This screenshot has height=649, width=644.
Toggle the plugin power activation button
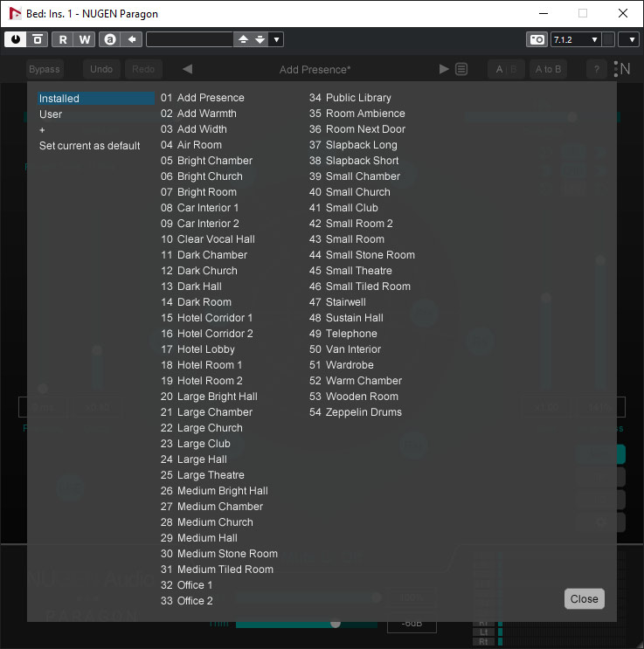[x=16, y=39]
